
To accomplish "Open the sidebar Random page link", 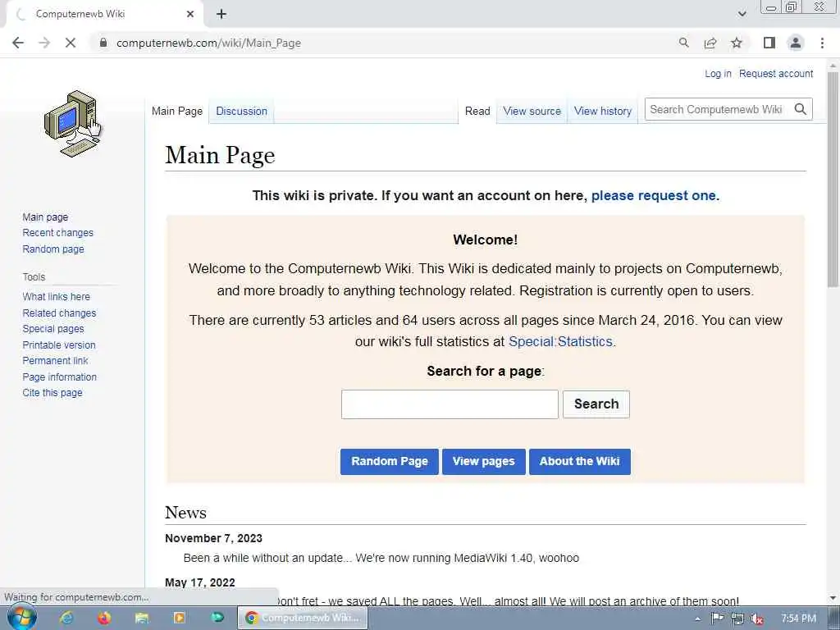I will coord(53,249).
